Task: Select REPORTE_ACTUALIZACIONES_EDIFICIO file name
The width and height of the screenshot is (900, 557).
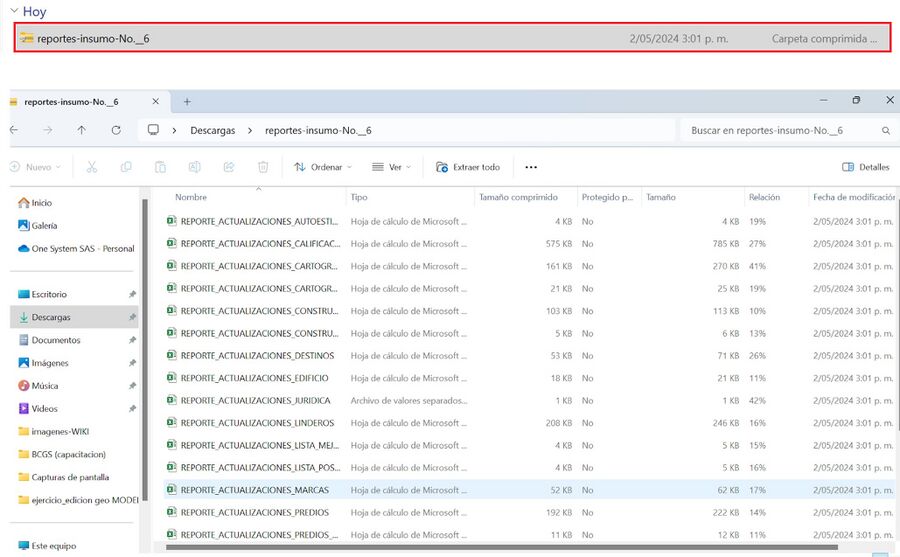Action: [254, 378]
